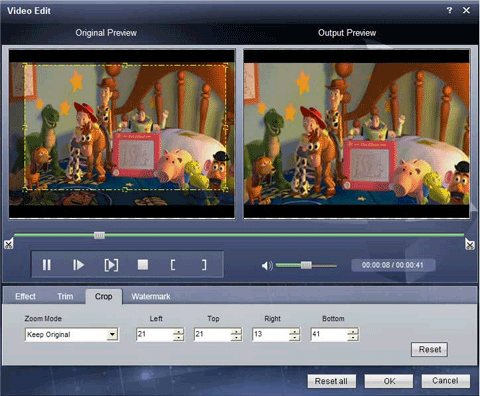This screenshot has width=480, height=396.
Task: Click the Output Preview heading
Action: point(347,33)
